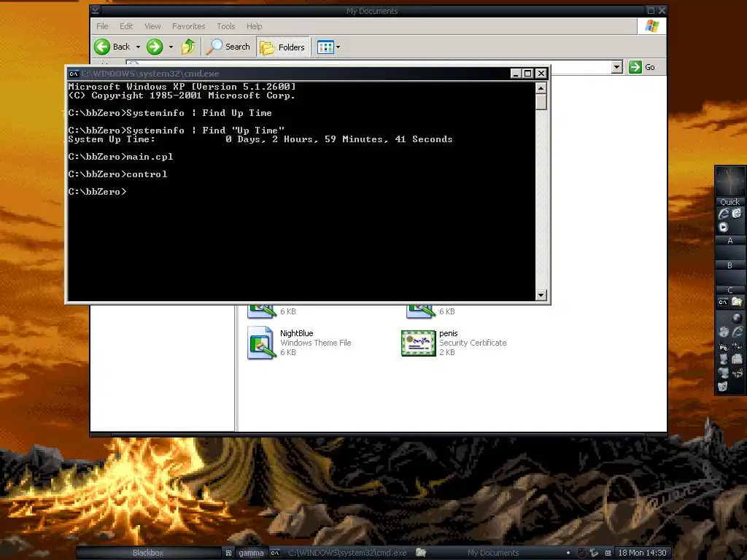Open the Search pane in Explorer

pos(228,47)
